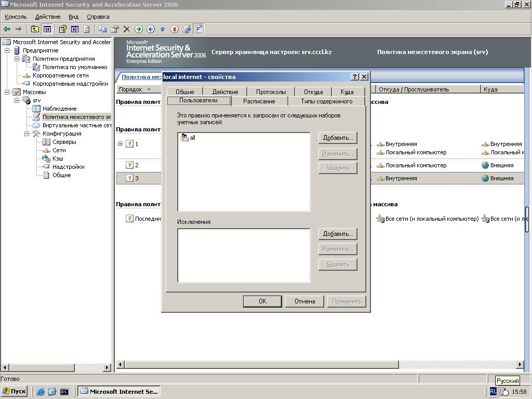Select Наблюдение in the console tree

point(59,109)
